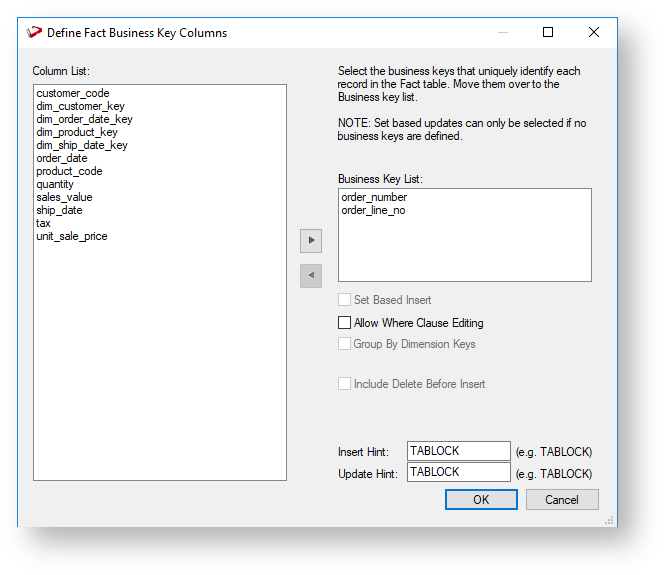Close the Define Fact Business Key dialog
The height and width of the screenshot is (575, 666).
(x=594, y=33)
